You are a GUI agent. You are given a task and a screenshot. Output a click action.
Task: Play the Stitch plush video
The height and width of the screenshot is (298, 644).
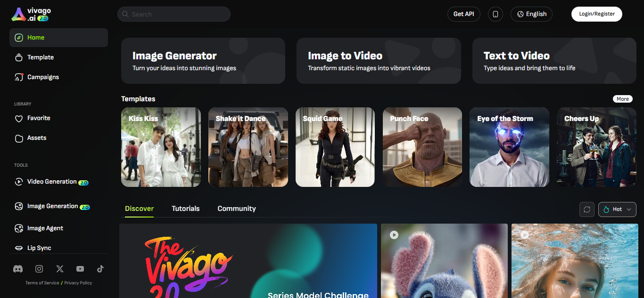point(444,261)
